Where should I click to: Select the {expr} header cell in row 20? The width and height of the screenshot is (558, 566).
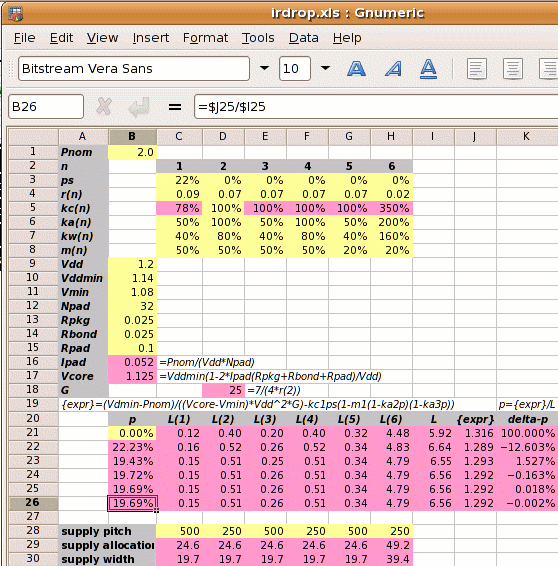pos(475,419)
